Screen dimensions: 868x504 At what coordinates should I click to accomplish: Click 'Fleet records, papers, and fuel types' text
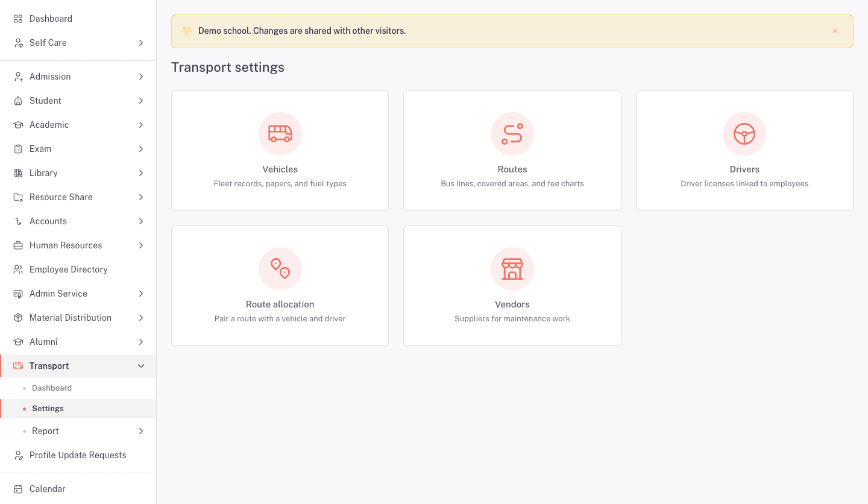pyautogui.click(x=280, y=184)
